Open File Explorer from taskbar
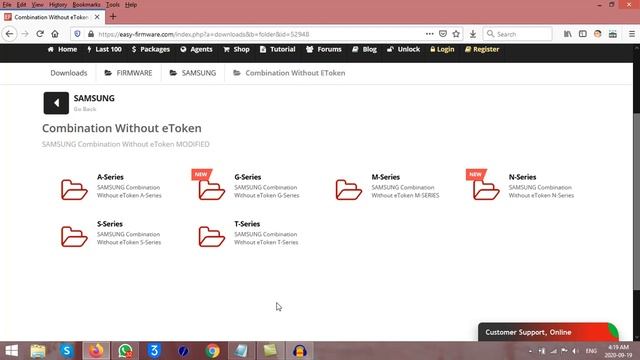This screenshot has width=640, height=360. (x=38, y=351)
